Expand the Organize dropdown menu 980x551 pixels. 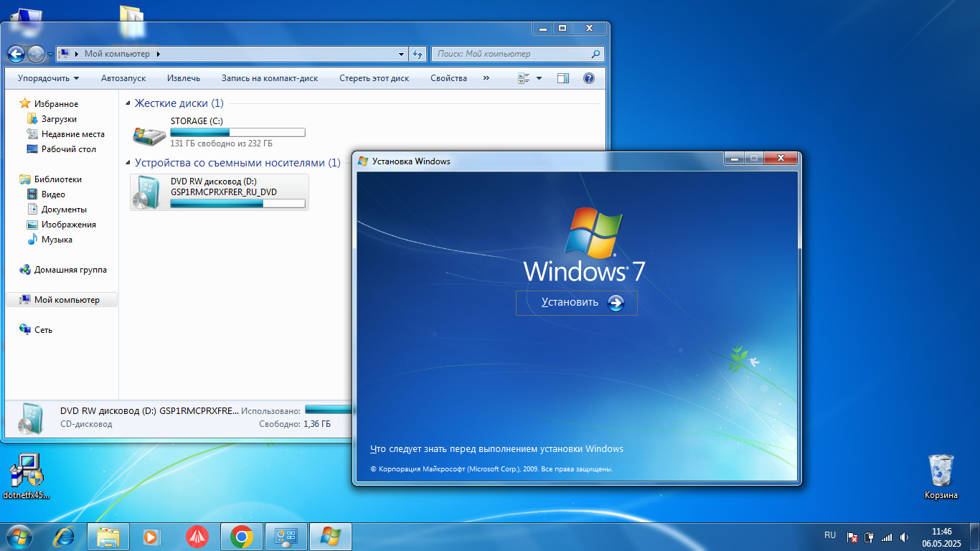click(x=48, y=78)
